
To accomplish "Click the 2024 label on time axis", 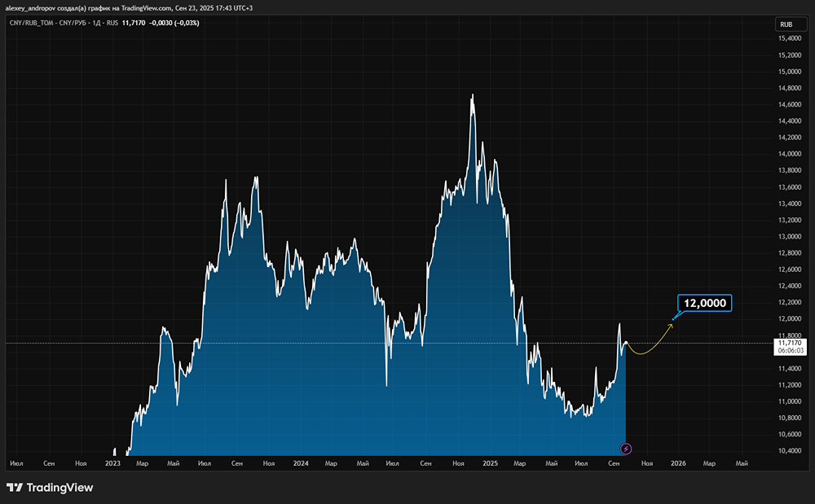I will click(x=301, y=463).
